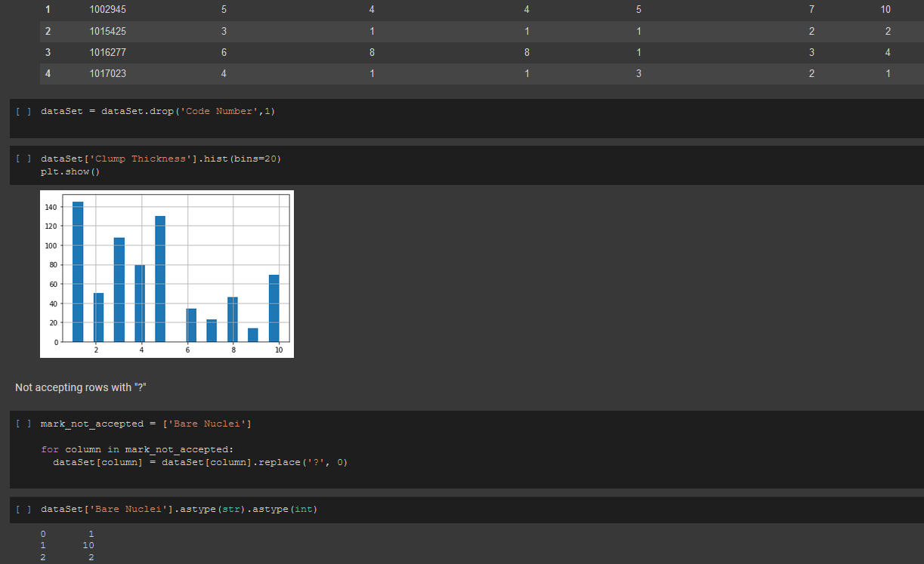Run the dataSet.drop 'Code Number' cell
Screen dimensions: 924x564
(23, 111)
